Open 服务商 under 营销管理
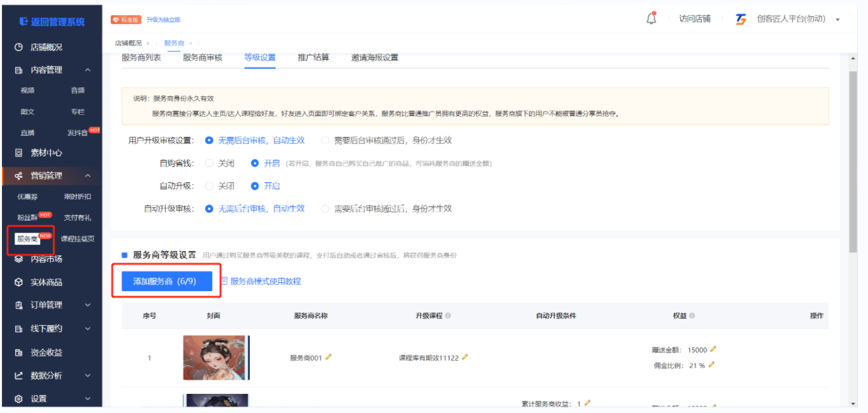Image resolution: width=868 pixels, height=413 pixels. tap(27, 239)
